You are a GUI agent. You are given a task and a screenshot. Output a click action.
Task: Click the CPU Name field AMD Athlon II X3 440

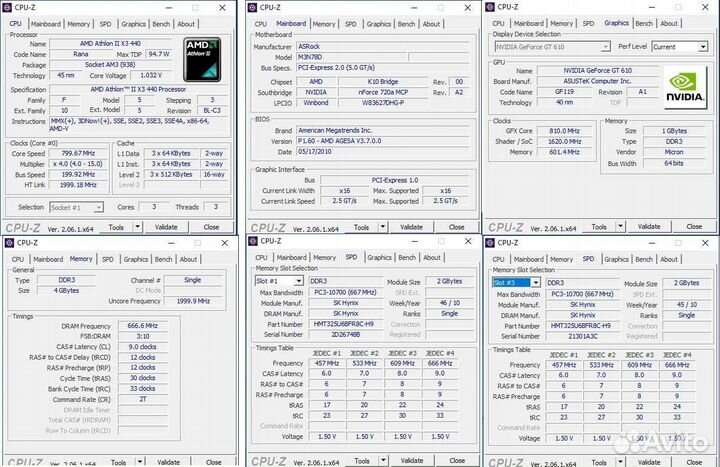(110, 44)
